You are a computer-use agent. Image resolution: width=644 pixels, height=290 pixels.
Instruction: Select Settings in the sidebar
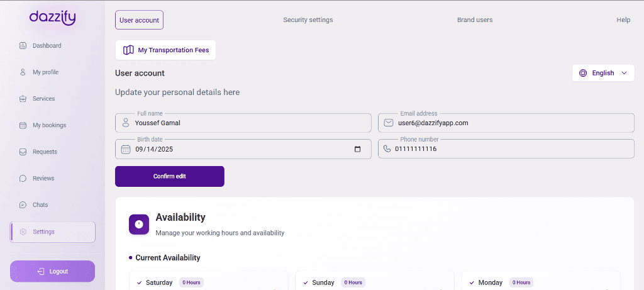pyautogui.click(x=53, y=232)
